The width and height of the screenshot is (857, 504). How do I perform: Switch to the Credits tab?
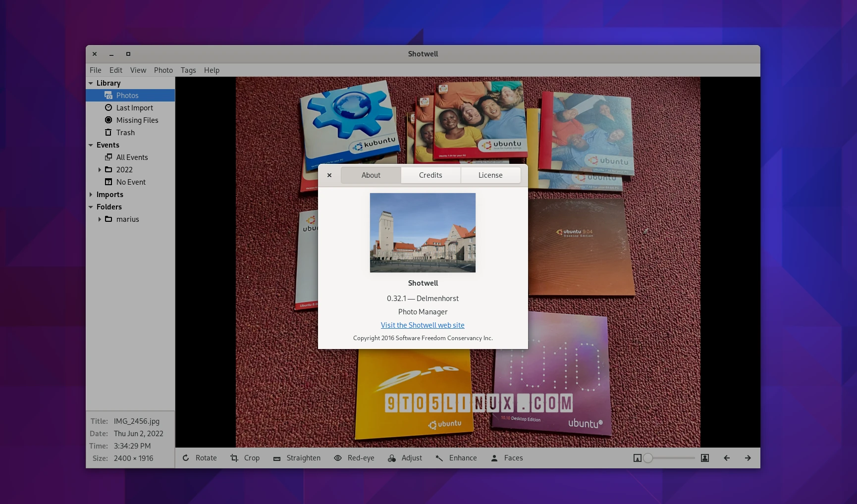(430, 175)
